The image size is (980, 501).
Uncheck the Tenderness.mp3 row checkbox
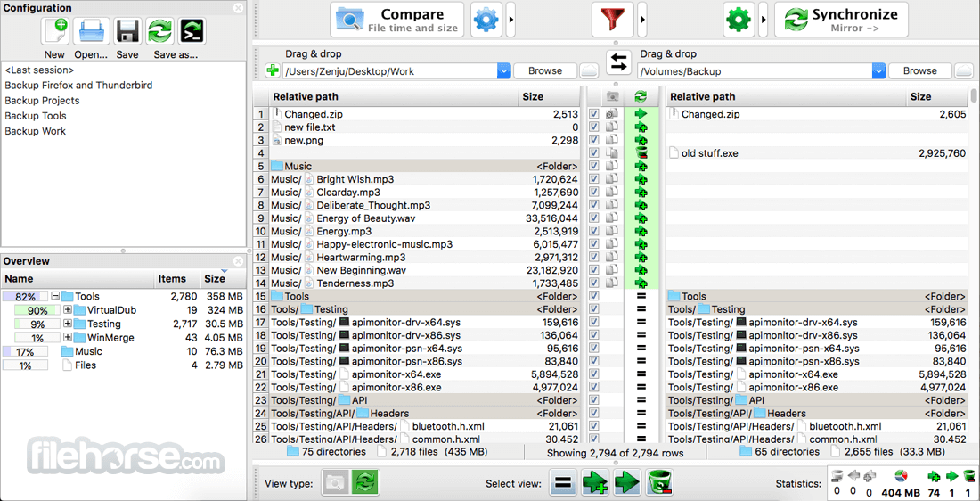tap(594, 283)
